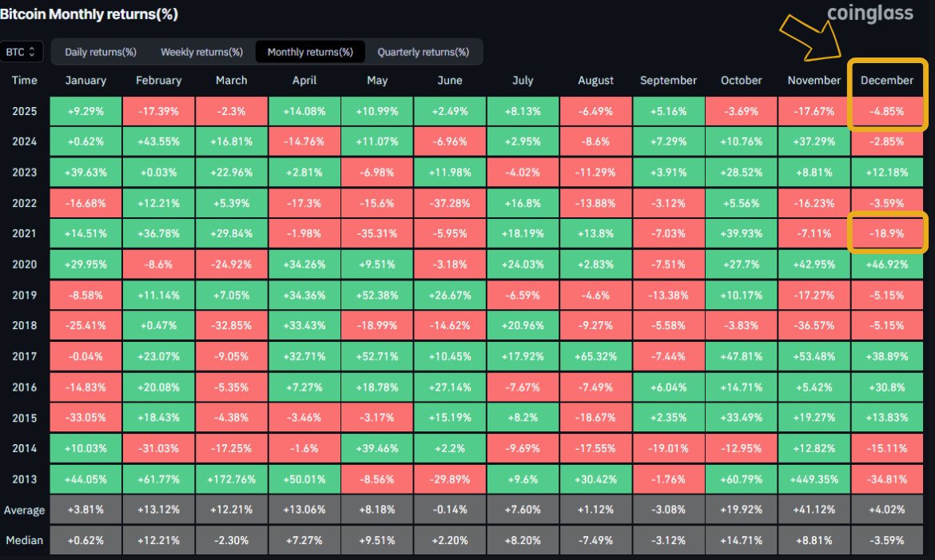935x560 pixels.
Task: Click Average October value +19.92%
Action: tap(741, 510)
